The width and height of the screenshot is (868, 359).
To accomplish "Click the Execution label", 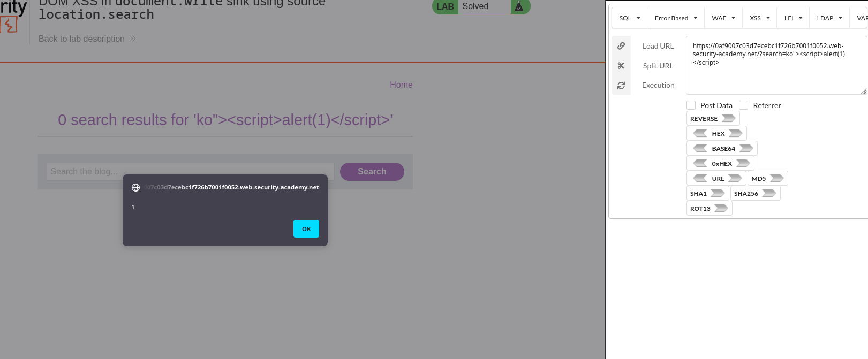I will [x=658, y=85].
